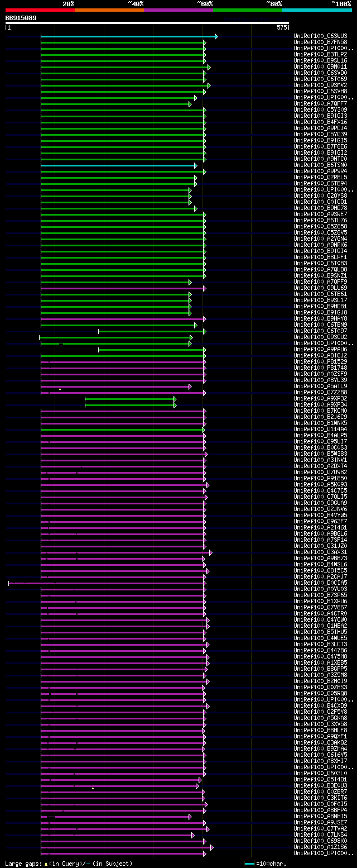Select the UniRef100_Q3AX31 entry
This screenshot has width=357, height=868.
[320, 552]
